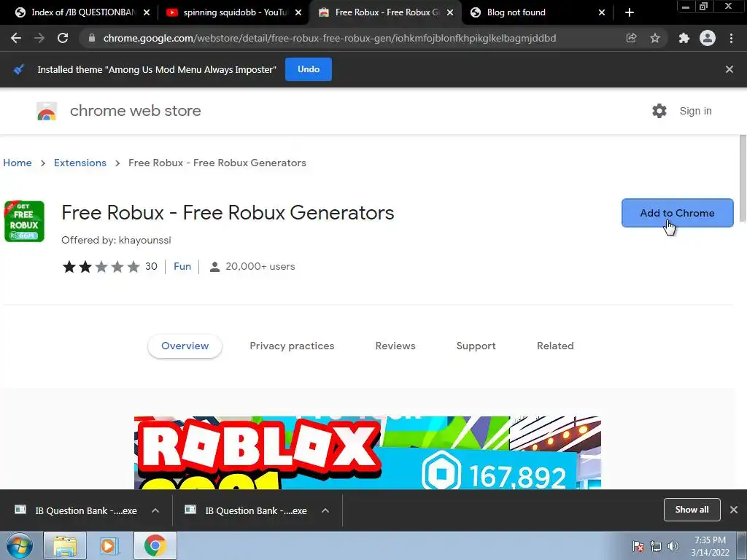Open the Privacy practices tab
Screen dimensions: 747x560
[x=292, y=346]
